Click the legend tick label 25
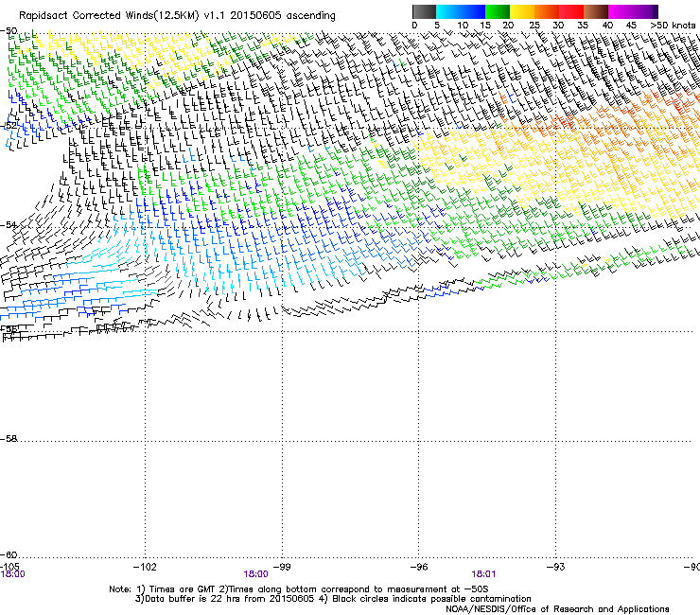Viewport: 700px width, 615px height. coord(534,26)
